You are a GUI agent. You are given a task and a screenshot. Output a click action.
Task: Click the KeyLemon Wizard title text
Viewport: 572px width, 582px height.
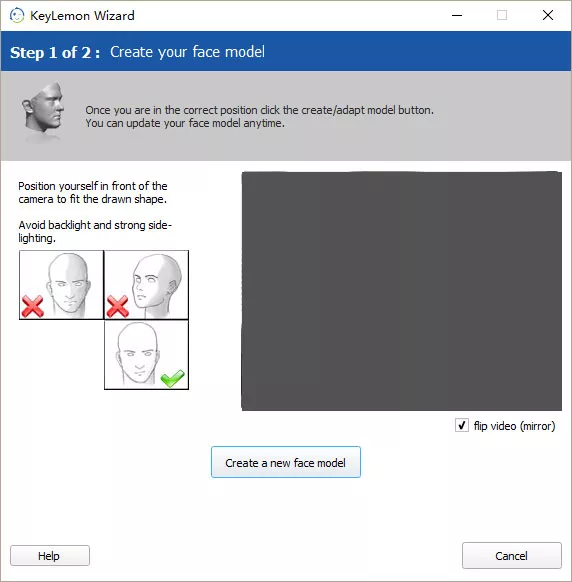pyautogui.click(x=82, y=16)
